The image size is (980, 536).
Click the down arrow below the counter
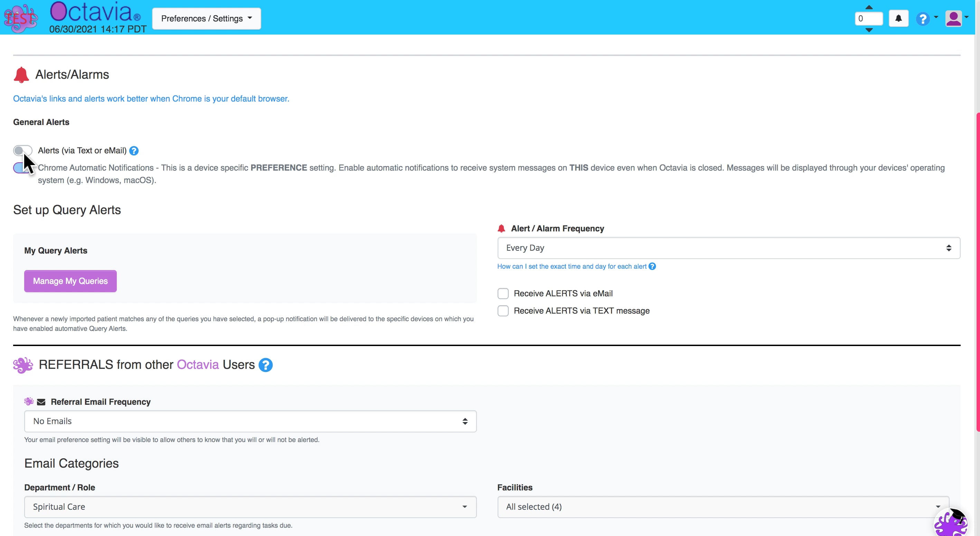point(869,30)
